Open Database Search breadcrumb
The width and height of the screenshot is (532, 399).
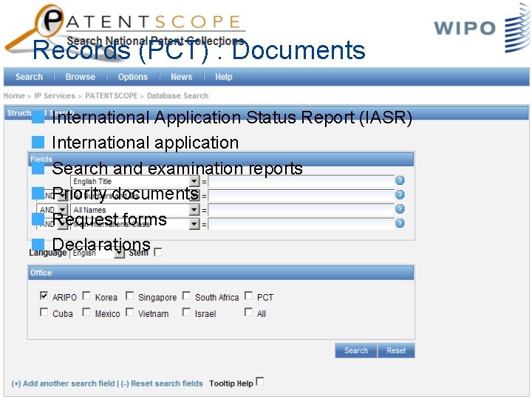click(178, 96)
